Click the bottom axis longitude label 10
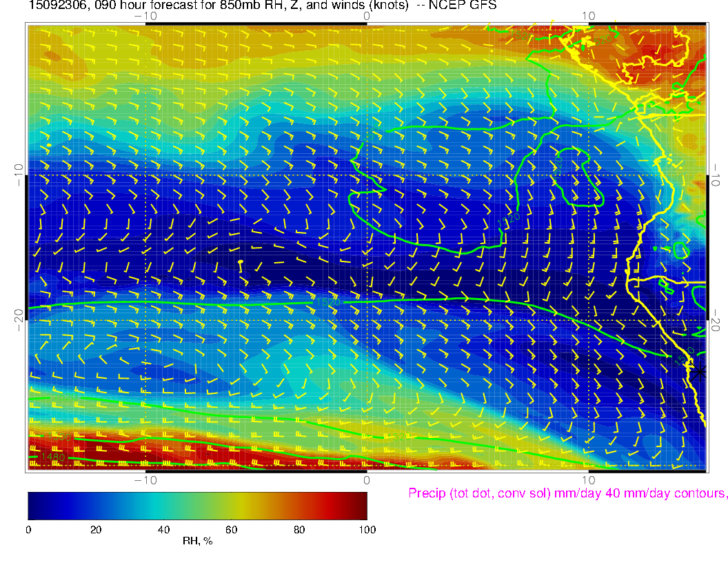Image resolution: width=728 pixels, height=563 pixels. (588, 480)
